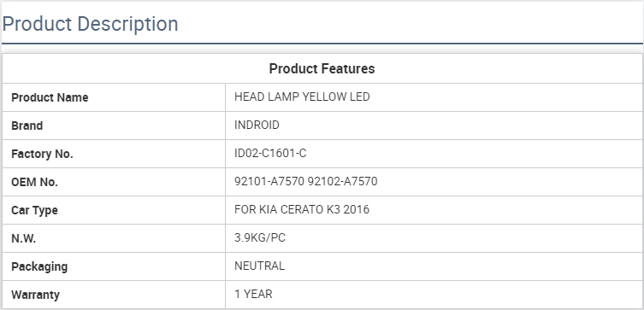Click the Factory No. label
Screen dimensions: 644x310
click(42, 154)
